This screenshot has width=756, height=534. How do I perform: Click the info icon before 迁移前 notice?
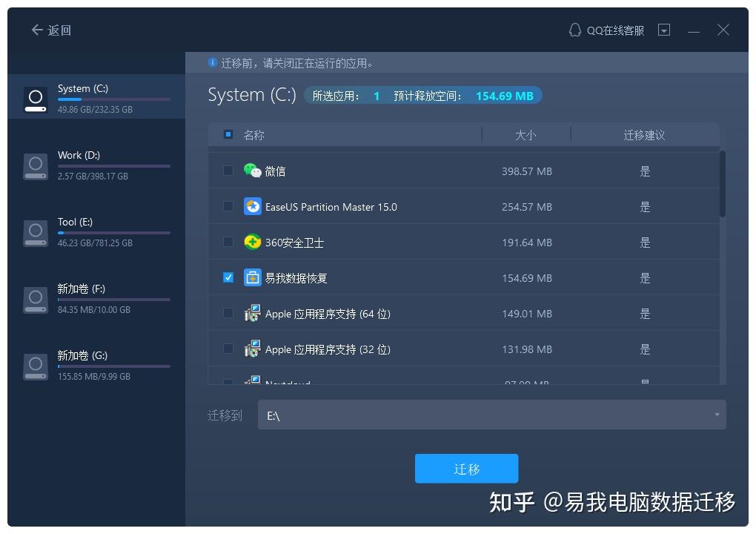tap(212, 63)
